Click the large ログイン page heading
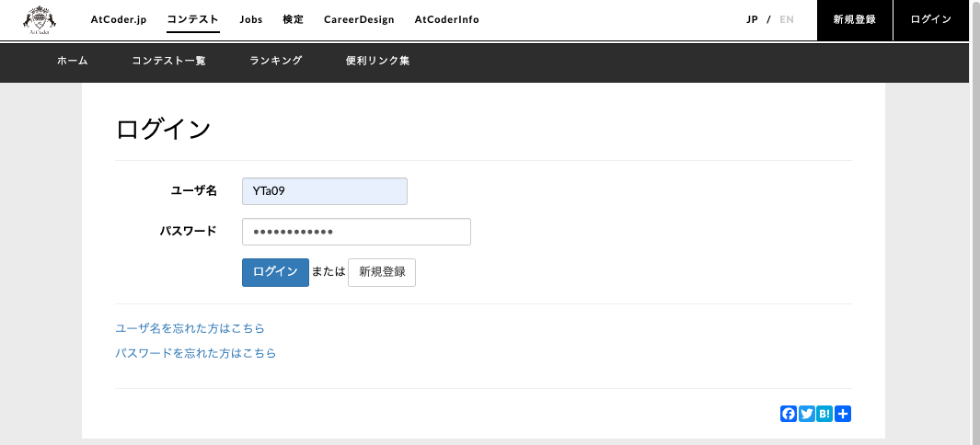This screenshot has height=445, width=980. (x=163, y=130)
